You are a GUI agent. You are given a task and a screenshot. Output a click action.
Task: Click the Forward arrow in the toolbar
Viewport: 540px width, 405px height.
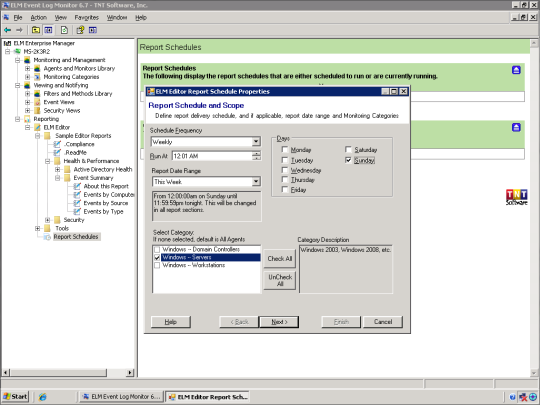(19, 30)
